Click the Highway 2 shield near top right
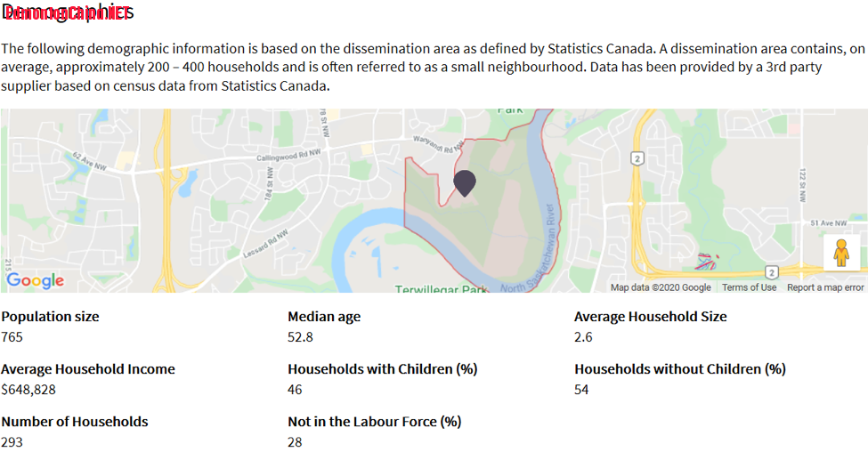 pyautogui.click(x=637, y=157)
